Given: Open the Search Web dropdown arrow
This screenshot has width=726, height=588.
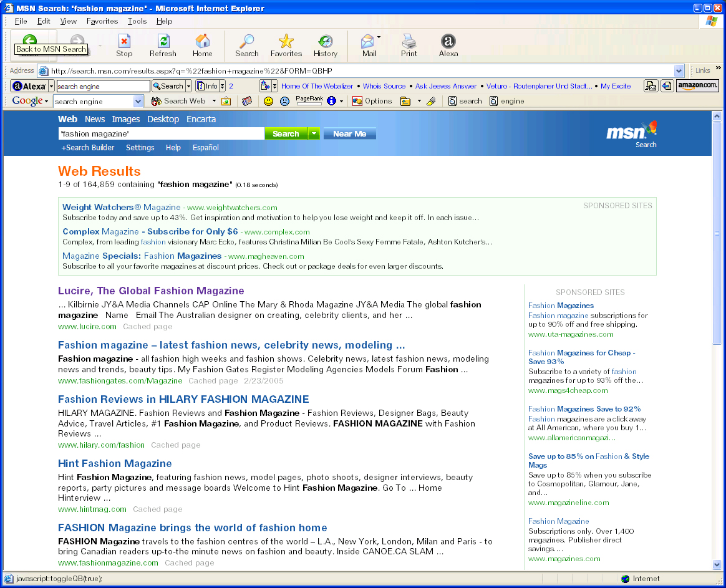Looking at the screenshot, I should [214, 101].
